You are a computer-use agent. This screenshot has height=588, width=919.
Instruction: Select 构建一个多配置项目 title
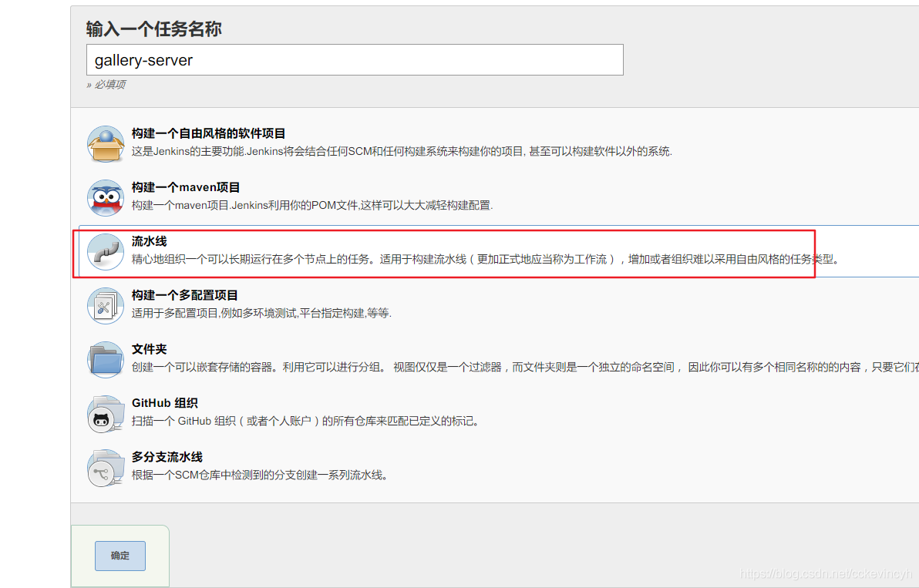tap(184, 295)
